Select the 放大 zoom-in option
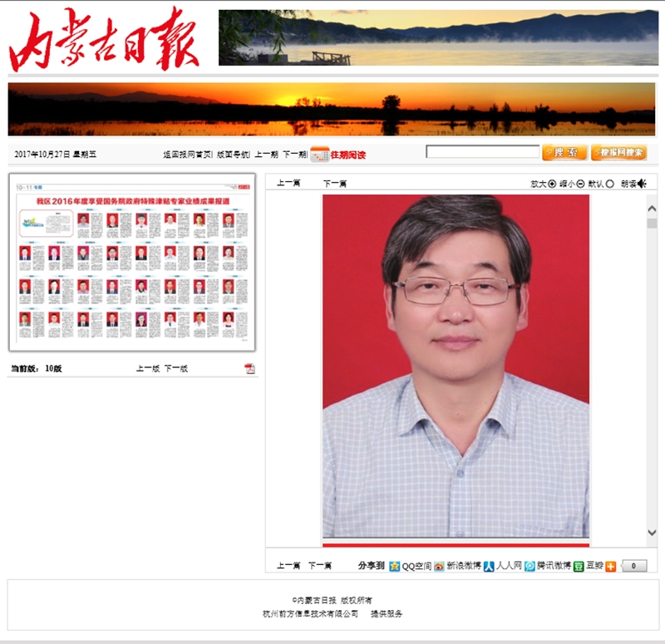This screenshot has height=644, width=665. pos(553,184)
